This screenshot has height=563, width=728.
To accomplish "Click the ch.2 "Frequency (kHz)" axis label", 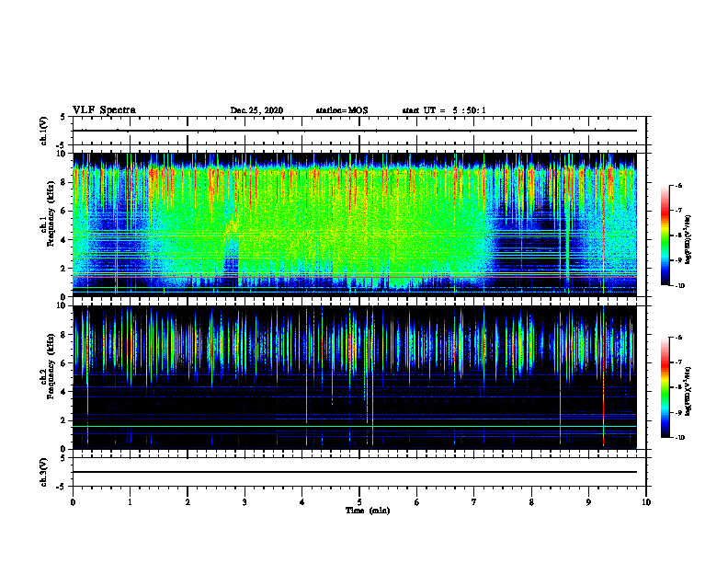I will click(51, 366).
